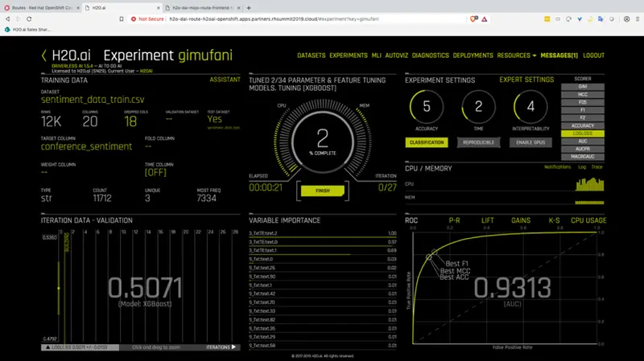
Task: Click the browser back arrow
Action: (x=7, y=18)
